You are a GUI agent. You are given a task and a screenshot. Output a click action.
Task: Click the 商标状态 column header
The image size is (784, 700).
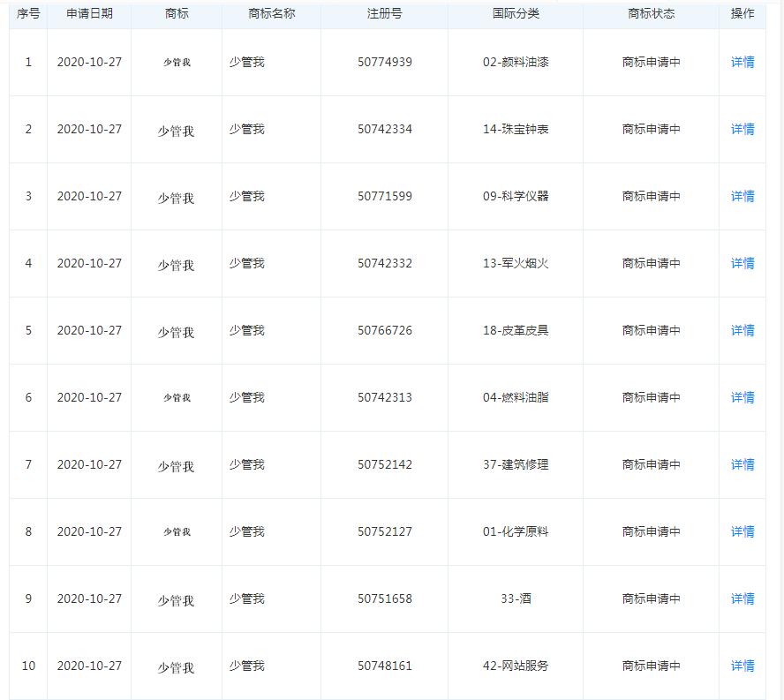pos(651,14)
